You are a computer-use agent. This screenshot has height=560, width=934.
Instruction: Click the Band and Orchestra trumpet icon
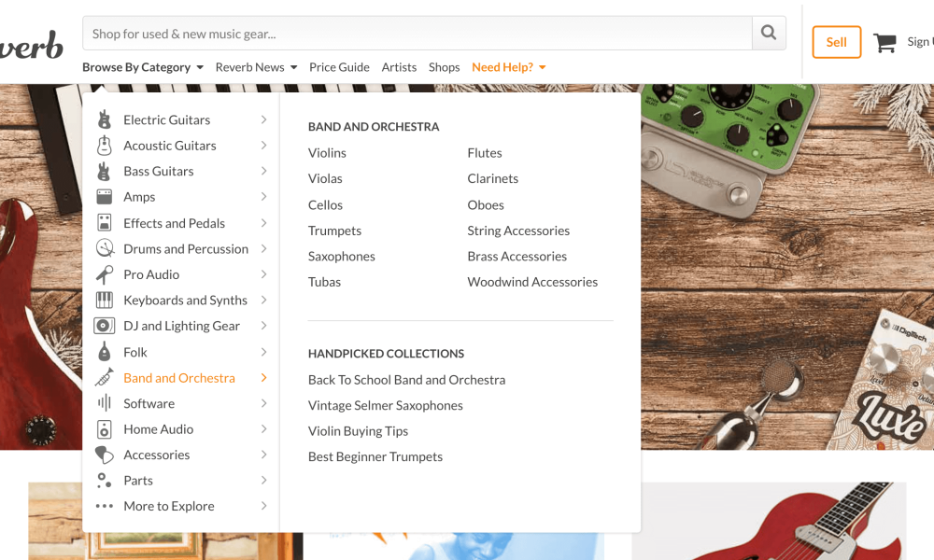click(105, 377)
